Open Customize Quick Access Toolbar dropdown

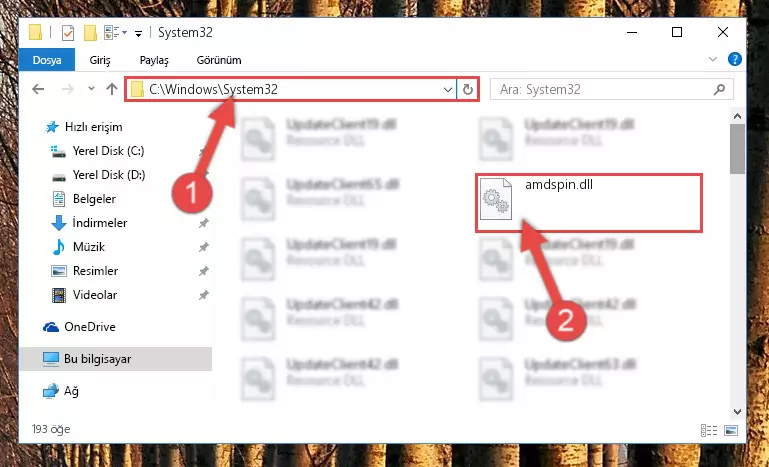tap(138, 33)
